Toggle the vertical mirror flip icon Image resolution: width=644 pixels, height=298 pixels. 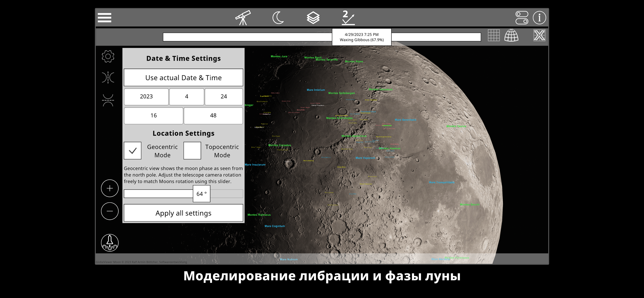(108, 100)
